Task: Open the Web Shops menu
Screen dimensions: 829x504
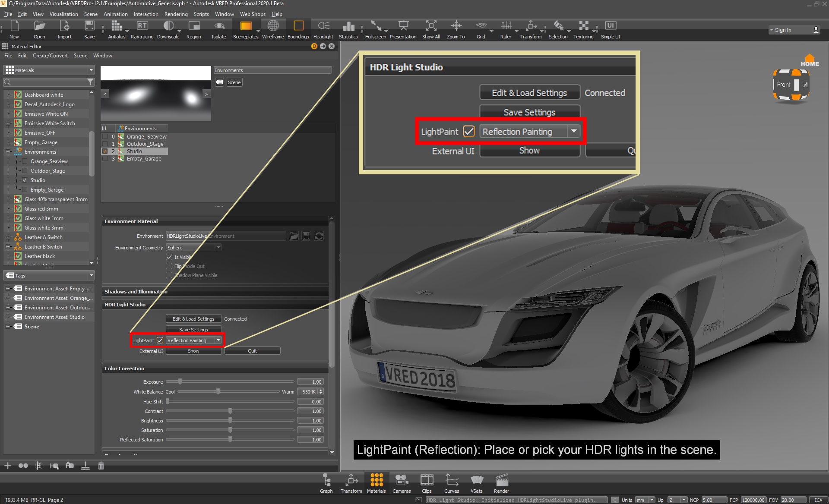Action: (x=253, y=14)
